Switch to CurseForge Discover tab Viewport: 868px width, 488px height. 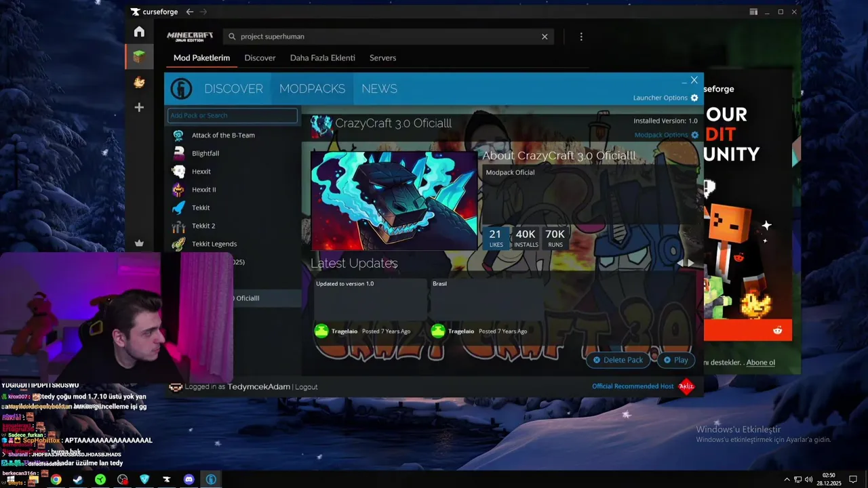[x=260, y=58]
